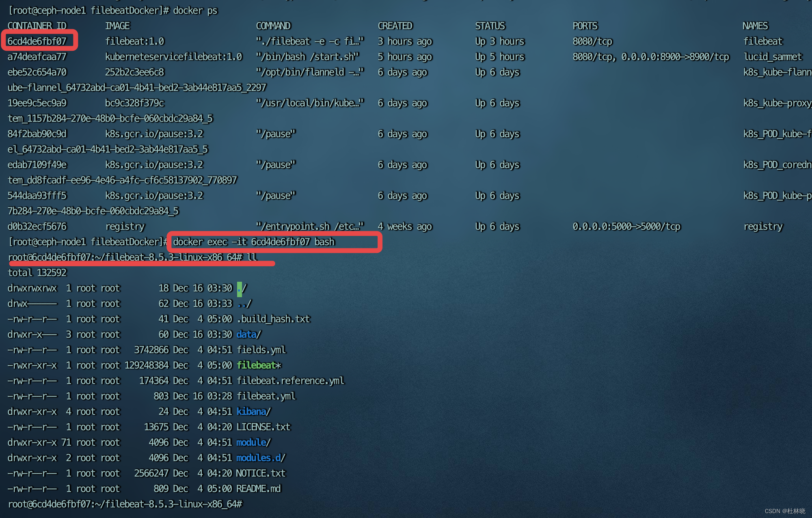Click the NOTICE.txt file name
The height and width of the screenshot is (518, 812).
click(x=261, y=473)
